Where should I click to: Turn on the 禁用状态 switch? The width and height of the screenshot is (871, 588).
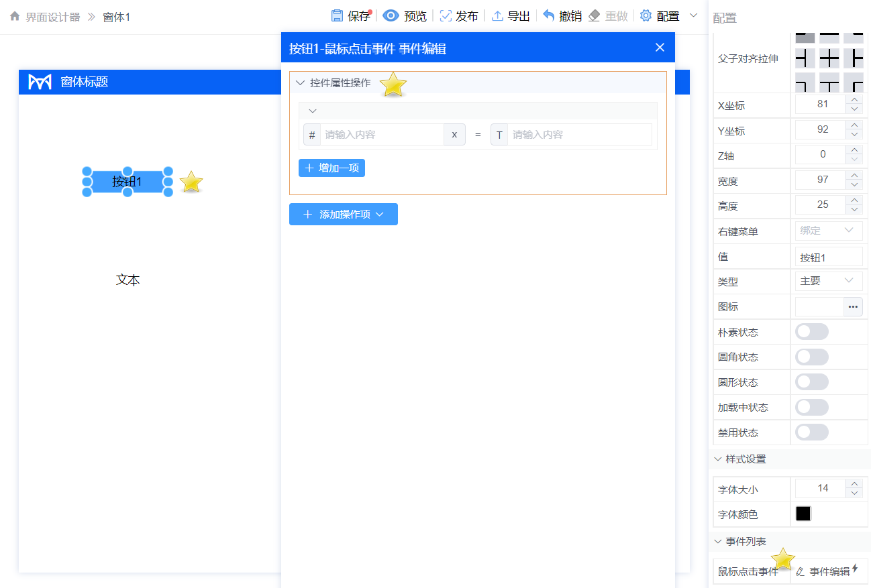(x=811, y=432)
